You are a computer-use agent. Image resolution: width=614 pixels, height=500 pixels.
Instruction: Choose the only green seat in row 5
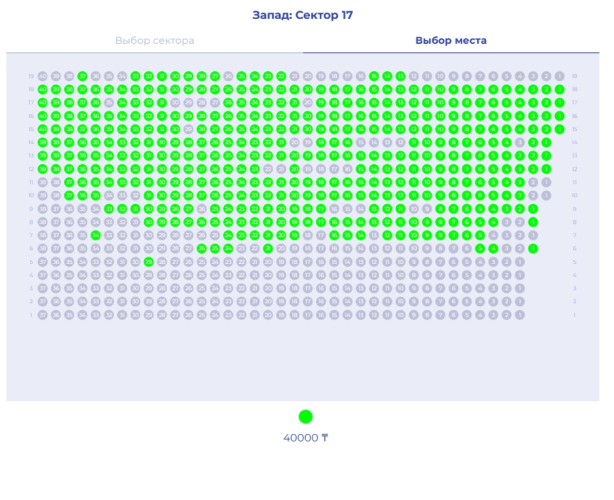[148, 261]
